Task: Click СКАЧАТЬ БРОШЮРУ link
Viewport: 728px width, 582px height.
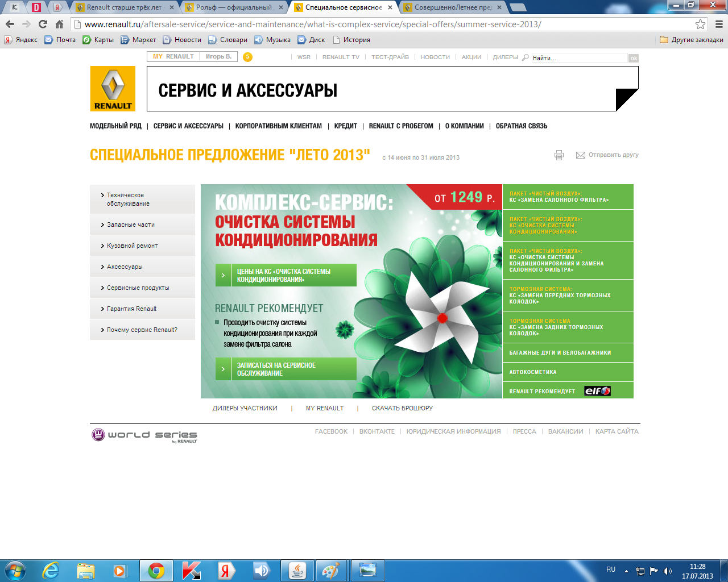Action: 402,408
